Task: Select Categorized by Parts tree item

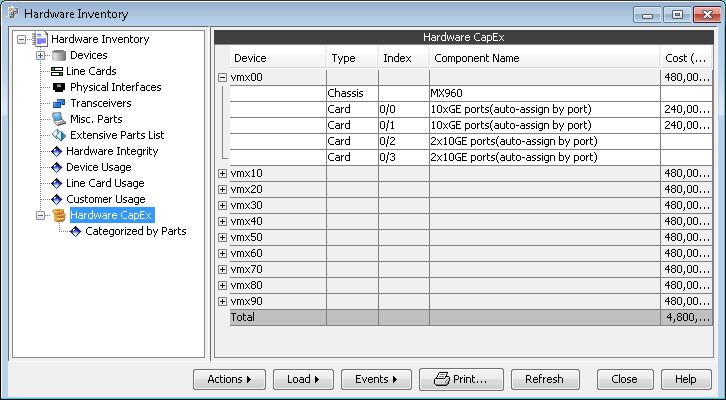Action: pyautogui.click(x=135, y=232)
